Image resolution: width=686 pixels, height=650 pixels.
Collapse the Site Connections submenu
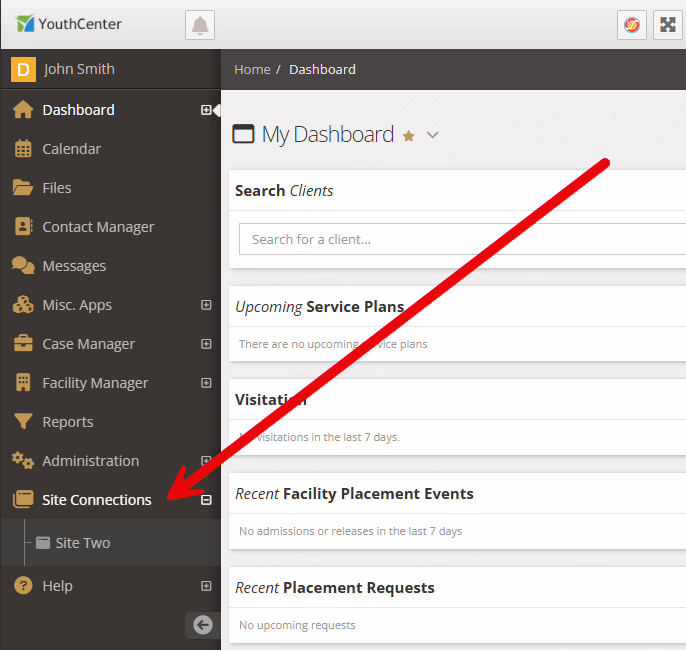(x=206, y=500)
